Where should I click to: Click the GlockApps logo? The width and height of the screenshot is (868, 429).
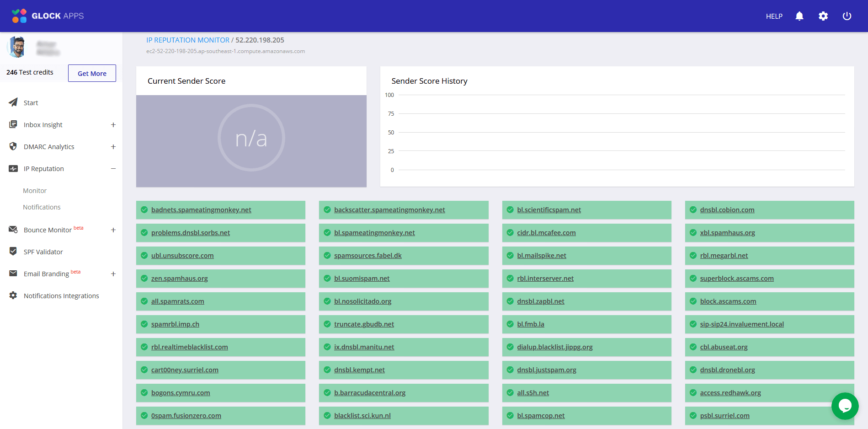[48, 16]
